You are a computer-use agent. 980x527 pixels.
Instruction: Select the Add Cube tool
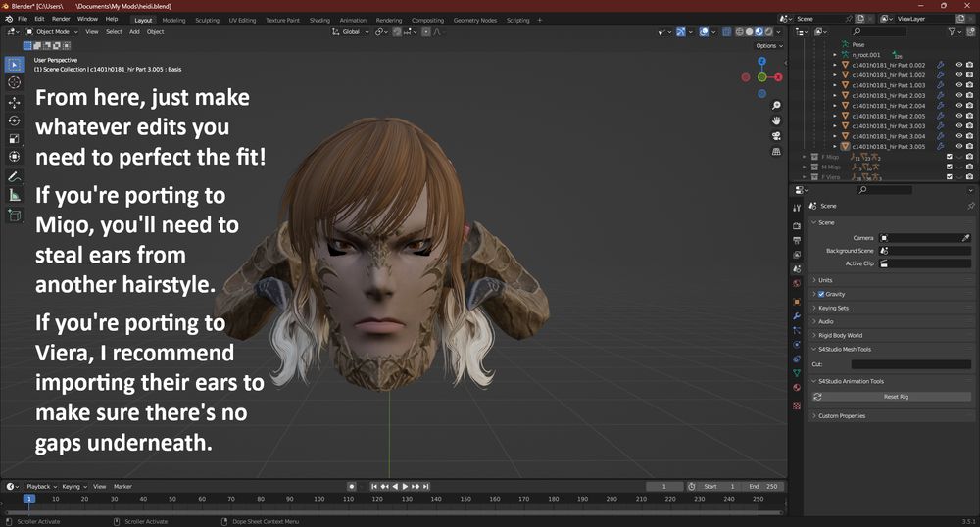click(x=15, y=216)
